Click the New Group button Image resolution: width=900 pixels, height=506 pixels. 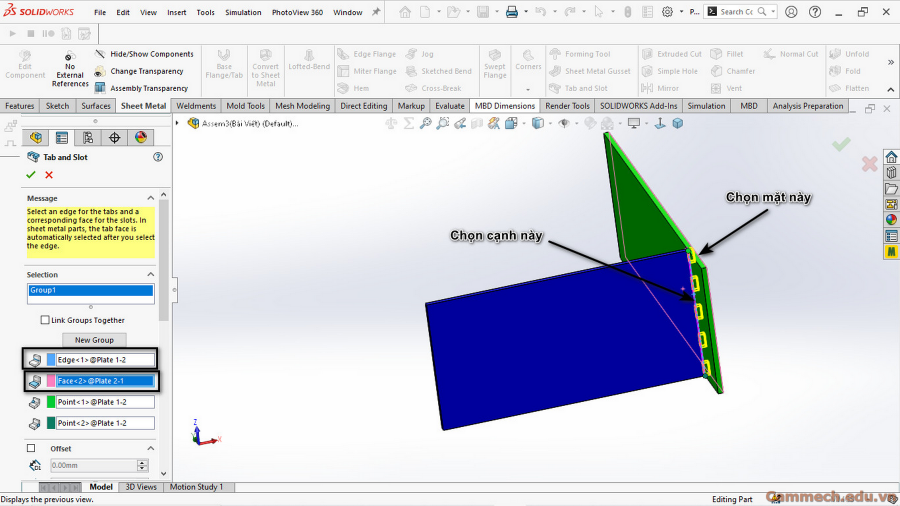tap(94, 340)
